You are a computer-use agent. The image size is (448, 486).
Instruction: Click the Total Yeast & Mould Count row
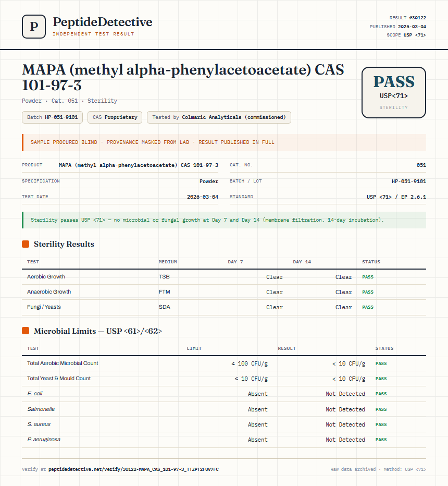click(224, 379)
